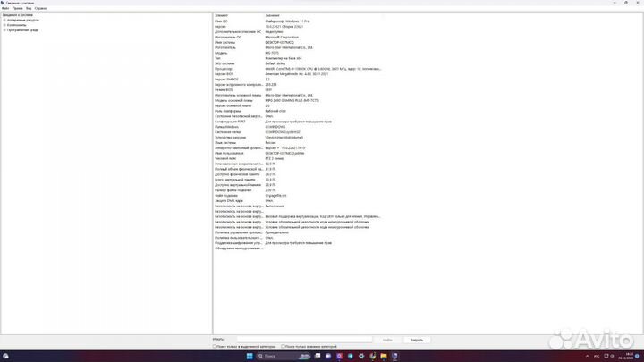The height and width of the screenshot is (362, 644).
Task: Click the Рабочий стол value
Action: tap(275, 111)
